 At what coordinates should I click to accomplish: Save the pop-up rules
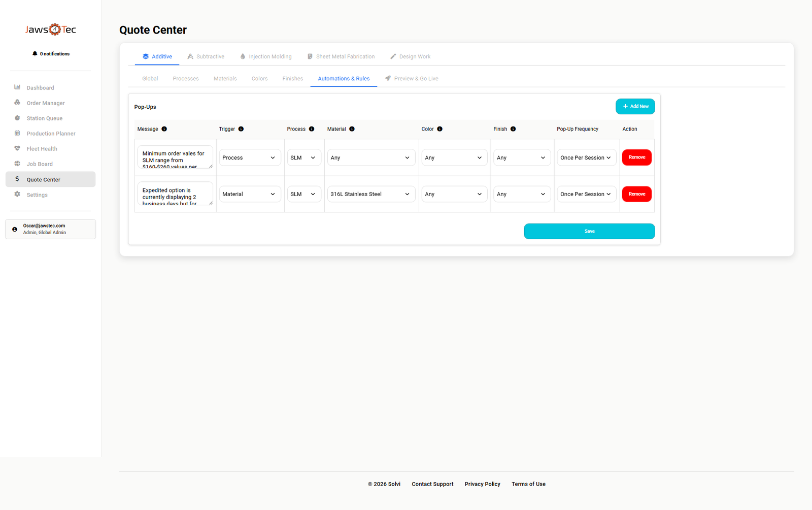[589, 231]
